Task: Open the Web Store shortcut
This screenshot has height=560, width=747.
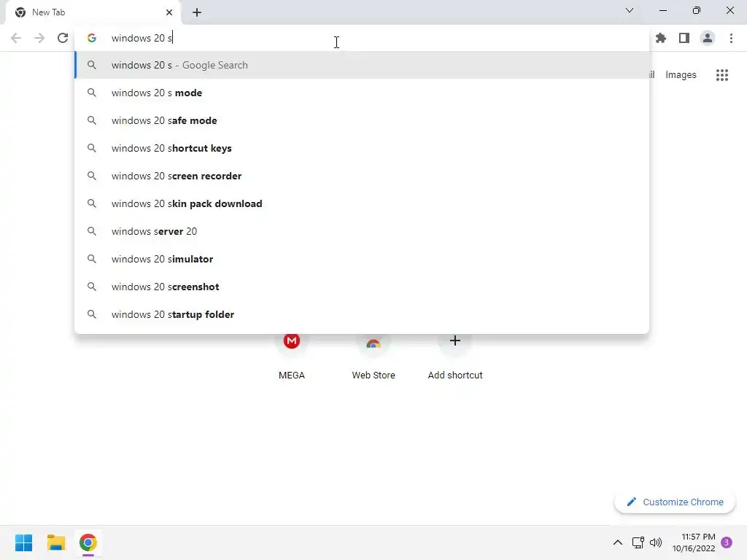Action: coord(373,356)
